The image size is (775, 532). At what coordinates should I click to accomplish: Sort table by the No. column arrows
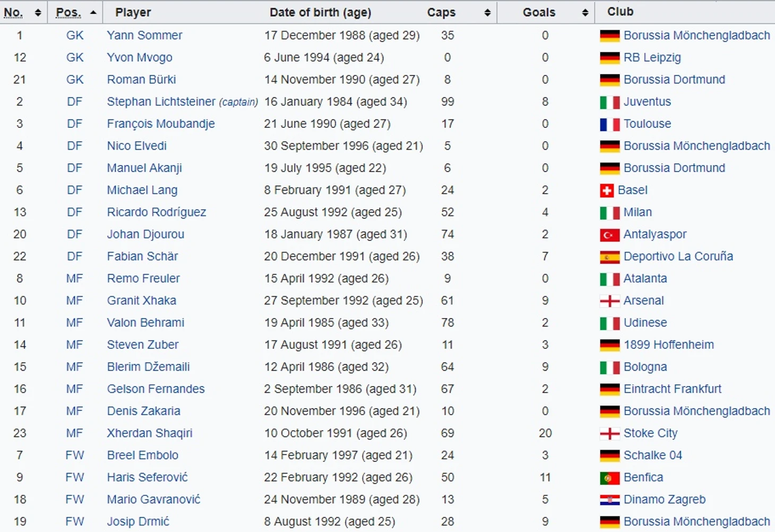(38, 12)
